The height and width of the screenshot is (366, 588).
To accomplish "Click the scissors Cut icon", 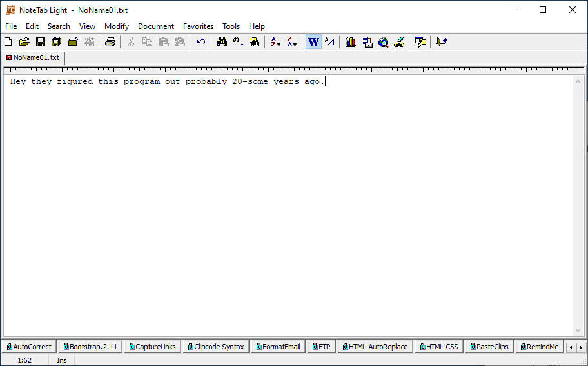I will [x=131, y=42].
